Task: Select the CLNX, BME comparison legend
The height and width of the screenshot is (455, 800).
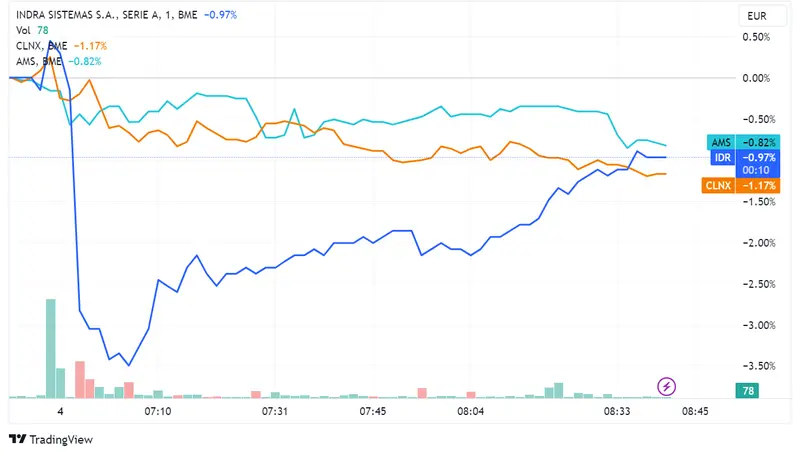Action: [42, 46]
